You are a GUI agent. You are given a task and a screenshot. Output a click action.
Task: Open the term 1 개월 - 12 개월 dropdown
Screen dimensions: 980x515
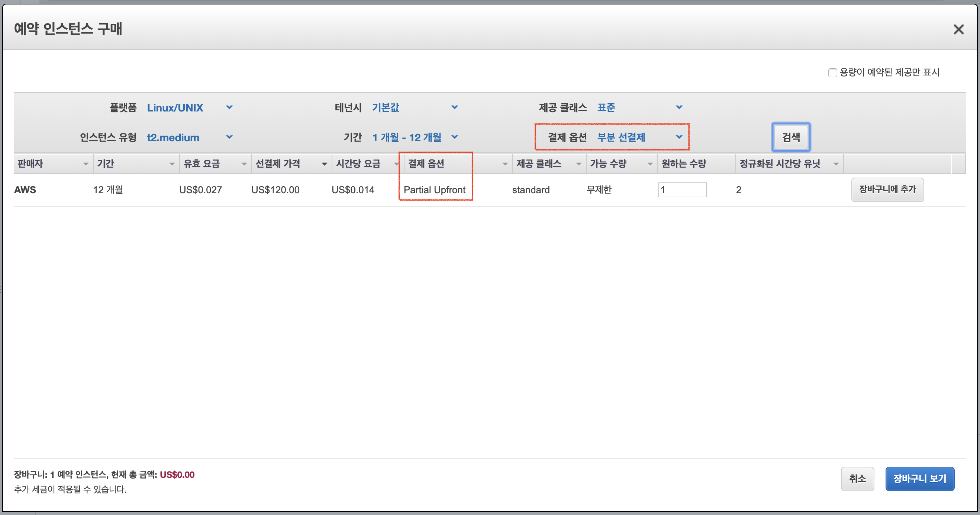415,137
